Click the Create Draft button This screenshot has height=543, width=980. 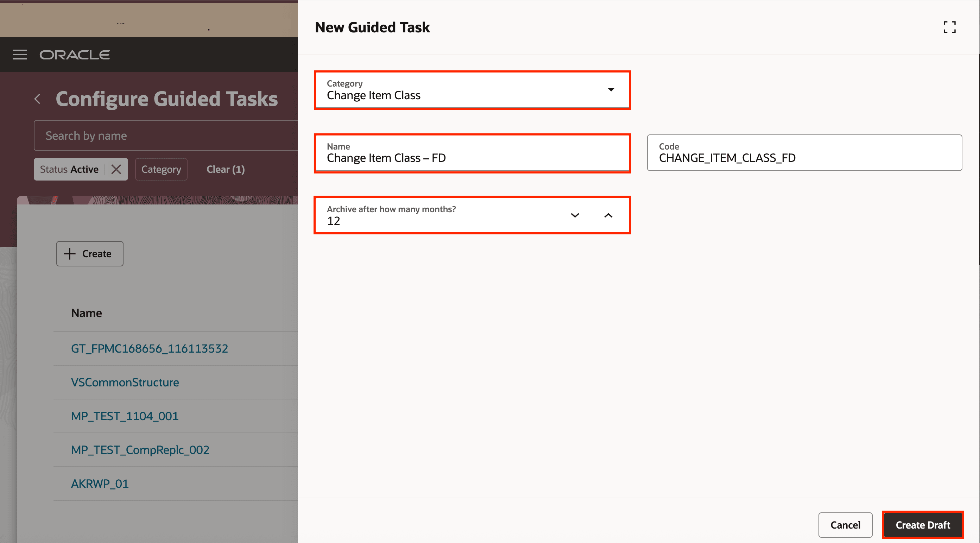(922, 525)
